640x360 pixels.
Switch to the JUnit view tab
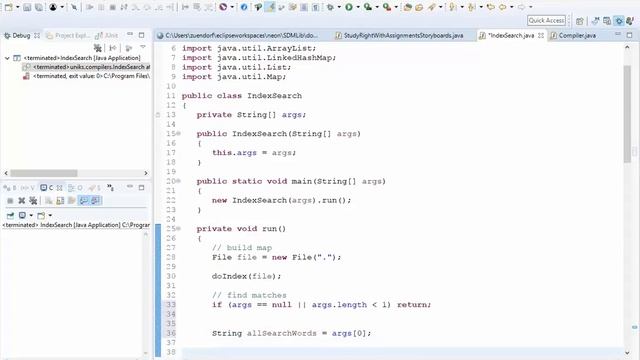pyautogui.click(x=107, y=36)
